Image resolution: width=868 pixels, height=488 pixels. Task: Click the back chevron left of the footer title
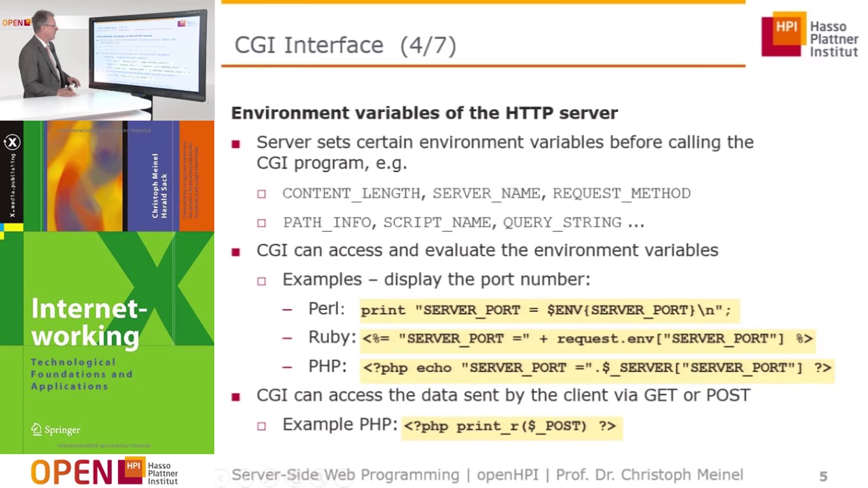(x=222, y=477)
